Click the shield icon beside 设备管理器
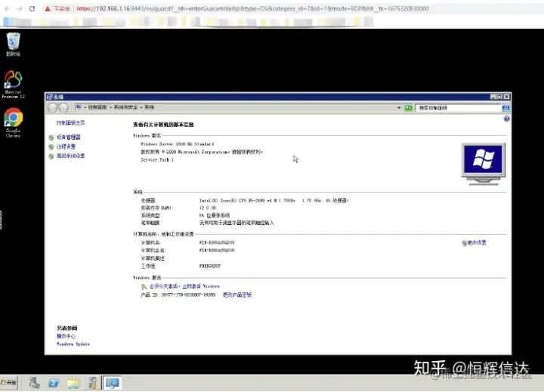544x392 pixels. (51, 137)
